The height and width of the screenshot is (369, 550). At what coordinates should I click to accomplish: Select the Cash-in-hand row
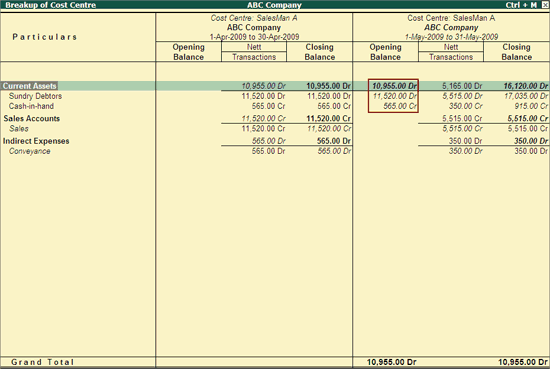coord(31,106)
